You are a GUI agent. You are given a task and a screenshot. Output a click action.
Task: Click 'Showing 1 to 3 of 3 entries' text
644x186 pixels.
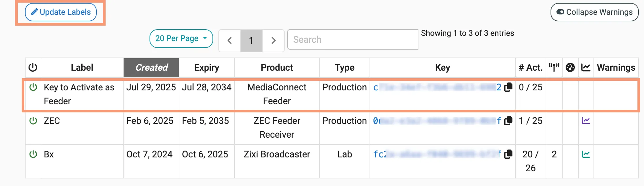point(468,33)
